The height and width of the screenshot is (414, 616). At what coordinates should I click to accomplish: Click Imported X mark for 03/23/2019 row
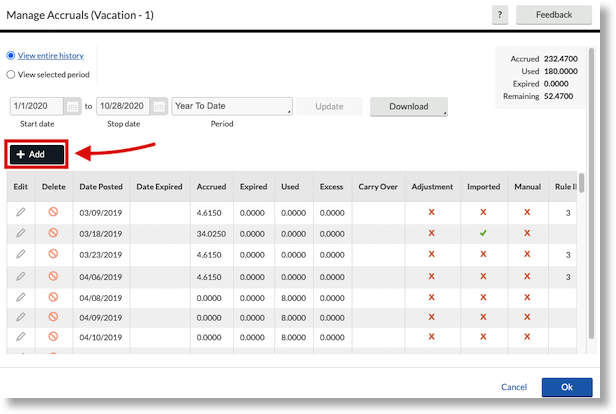click(x=483, y=254)
